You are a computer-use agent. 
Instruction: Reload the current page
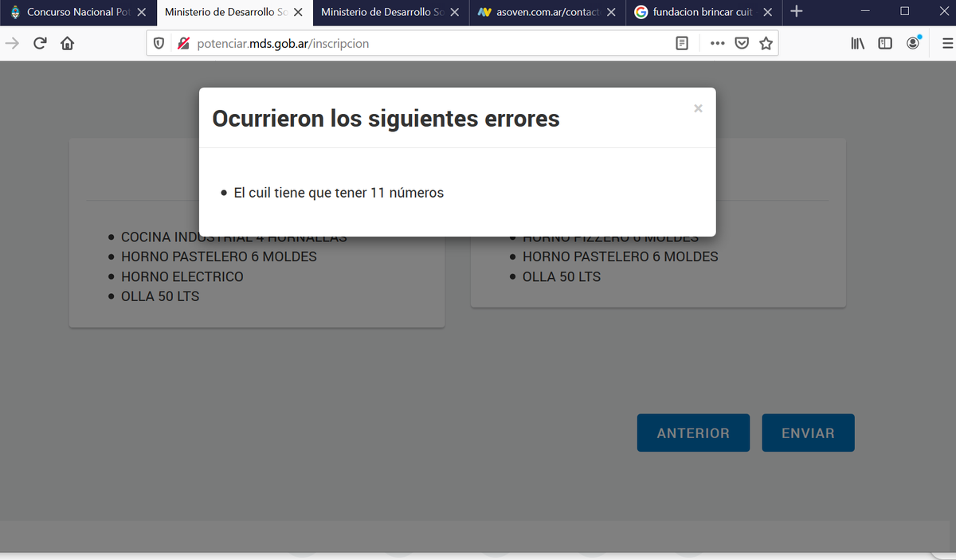(x=39, y=44)
